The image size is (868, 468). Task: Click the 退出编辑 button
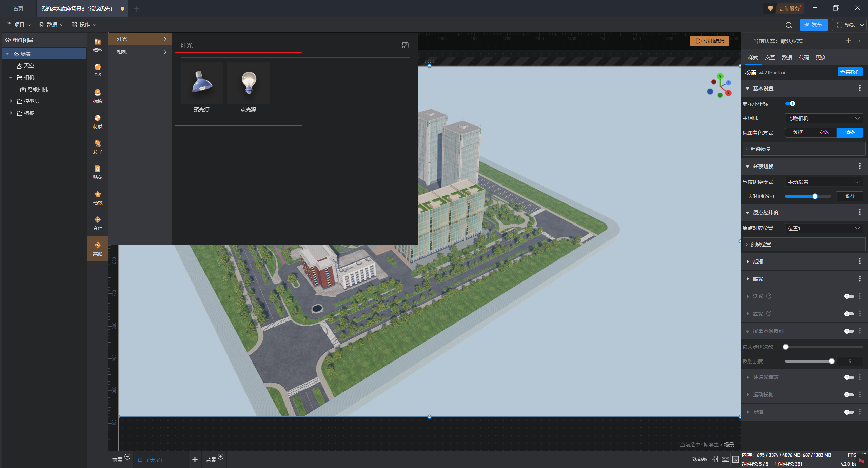(710, 41)
